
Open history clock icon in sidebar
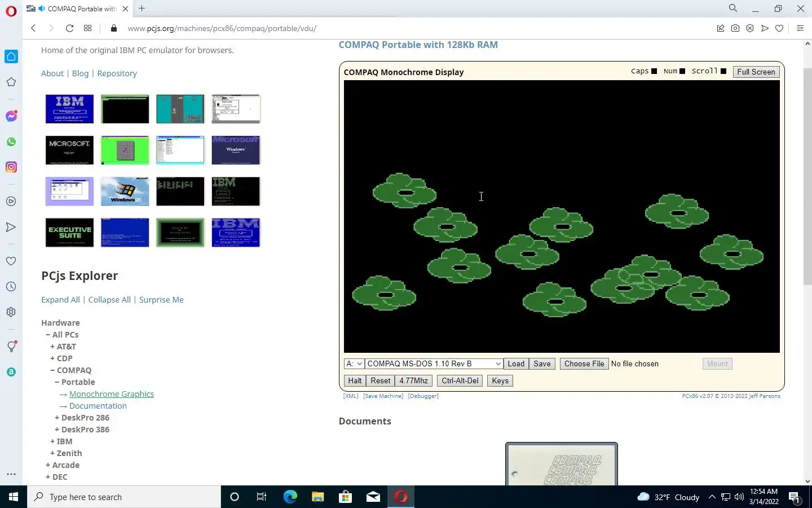[11, 286]
